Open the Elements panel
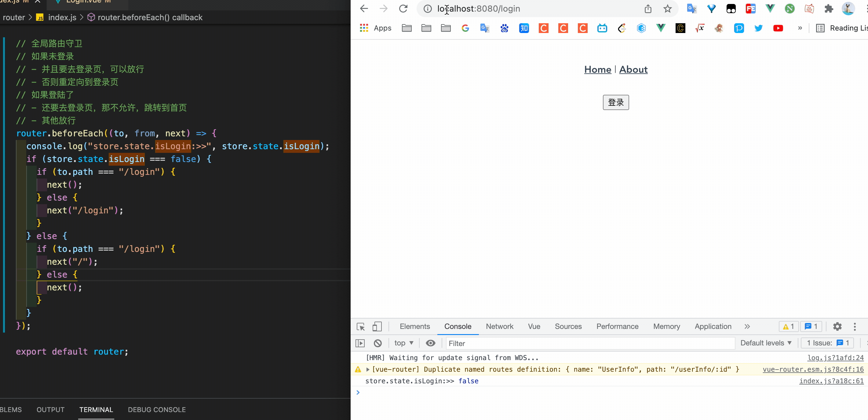This screenshot has width=868, height=420. (x=415, y=326)
